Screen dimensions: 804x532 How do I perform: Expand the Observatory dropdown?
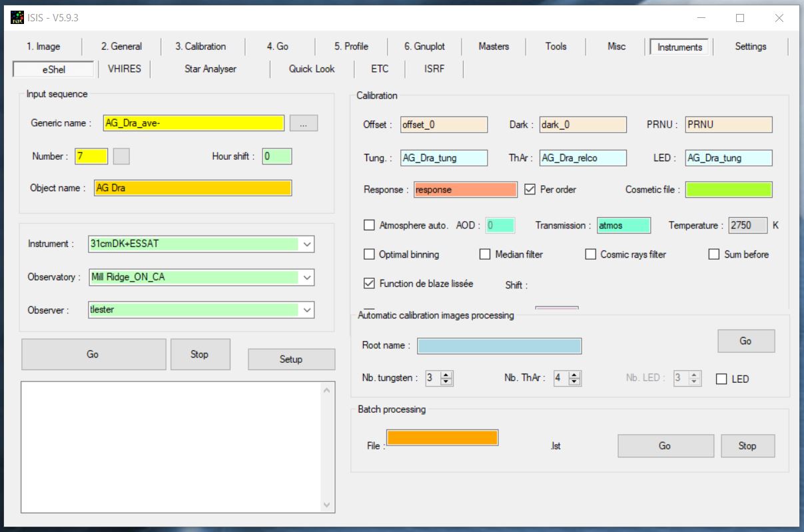(307, 277)
